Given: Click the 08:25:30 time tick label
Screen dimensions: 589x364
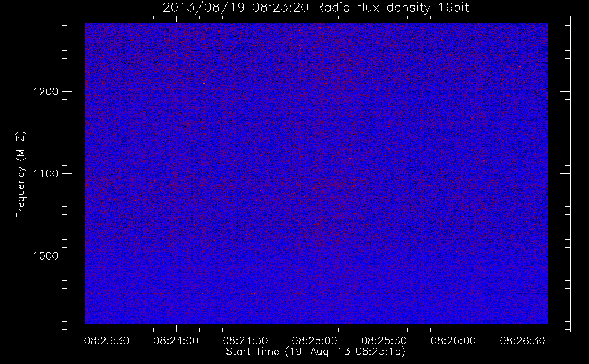Looking at the screenshot, I should (384, 341).
